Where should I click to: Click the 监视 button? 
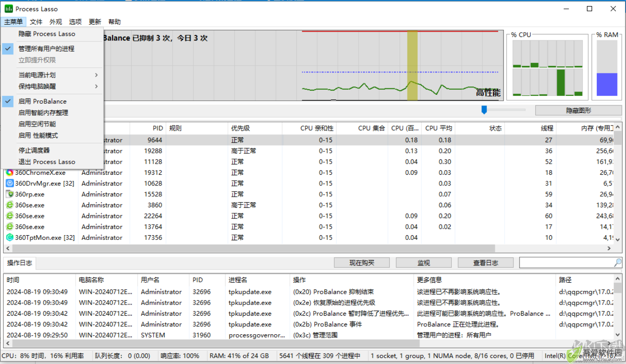(424, 263)
